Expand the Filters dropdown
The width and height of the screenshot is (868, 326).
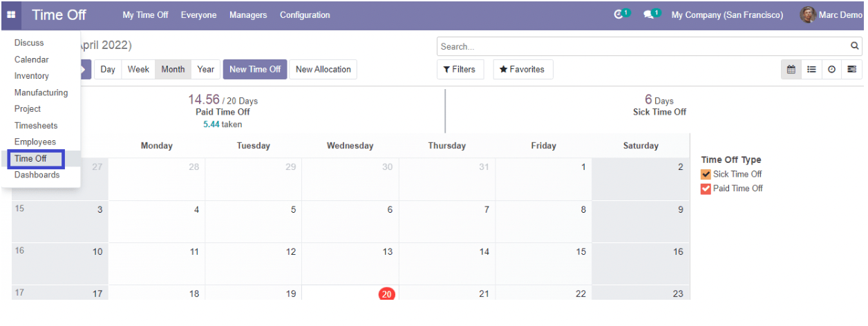pyautogui.click(x=460, y=69)
